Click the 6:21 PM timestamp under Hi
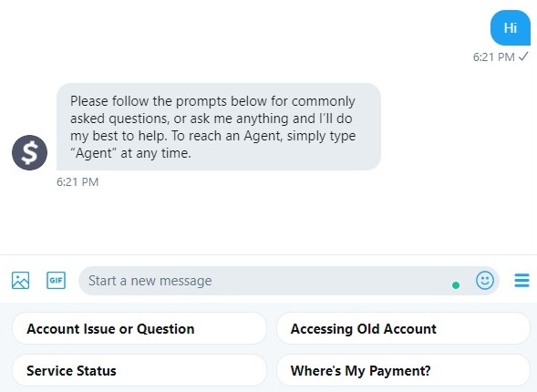This screenshot has height=392, width=537. pyautogui.click(x=494, y=57)
